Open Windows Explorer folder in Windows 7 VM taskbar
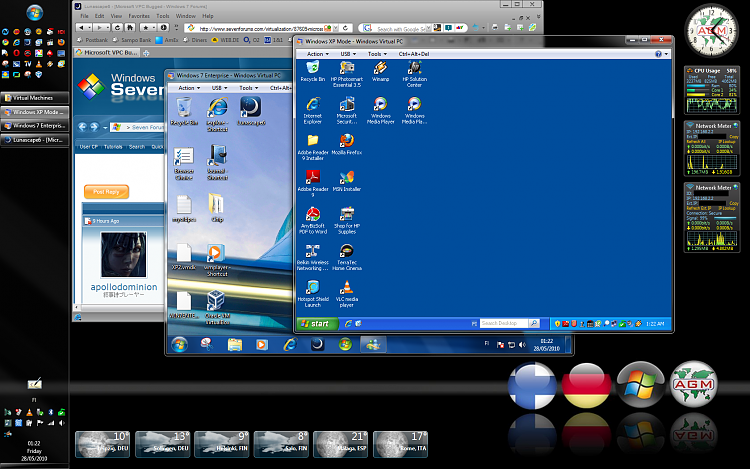Image resolution: width=750 pixels, height=469 pixels. pos(234,344)
